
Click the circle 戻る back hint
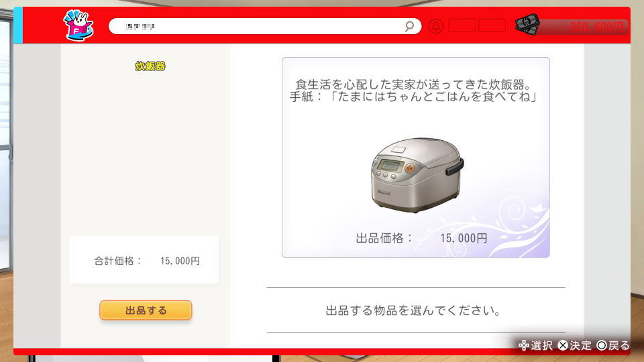(x=612, y=346)
